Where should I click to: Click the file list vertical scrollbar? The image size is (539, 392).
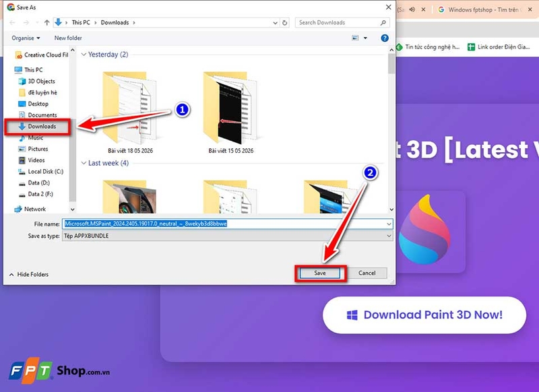tap(391, 64)
